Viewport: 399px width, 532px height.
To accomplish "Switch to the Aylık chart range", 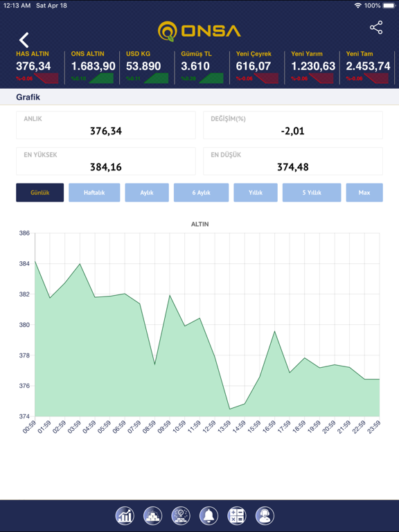I will (x=147, y=193).
